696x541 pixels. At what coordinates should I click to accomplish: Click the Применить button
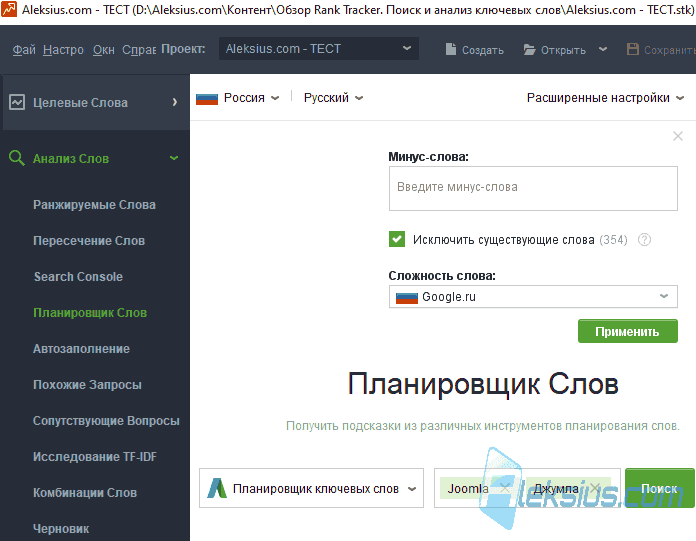[x=627, y=331]
